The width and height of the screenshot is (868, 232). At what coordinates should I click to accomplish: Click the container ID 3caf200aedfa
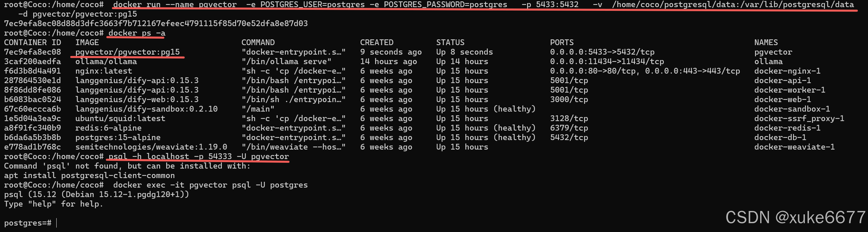(x=33, y=61)
